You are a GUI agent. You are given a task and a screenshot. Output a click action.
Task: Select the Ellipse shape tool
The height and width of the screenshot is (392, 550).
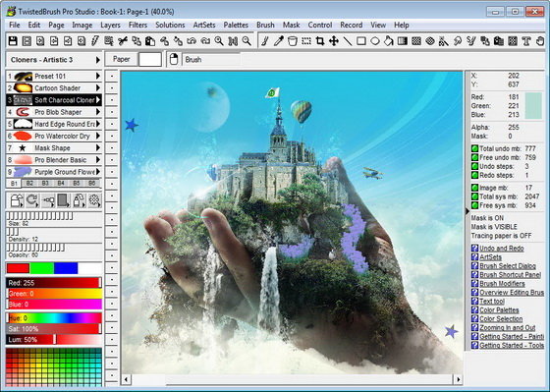(375, 41)
